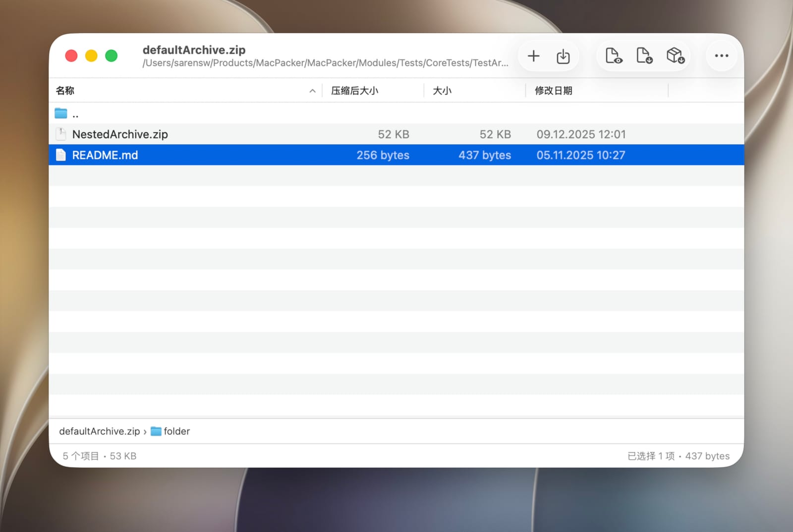
Task: Click the 'folder' breadcrumb label
Action: 177,431
